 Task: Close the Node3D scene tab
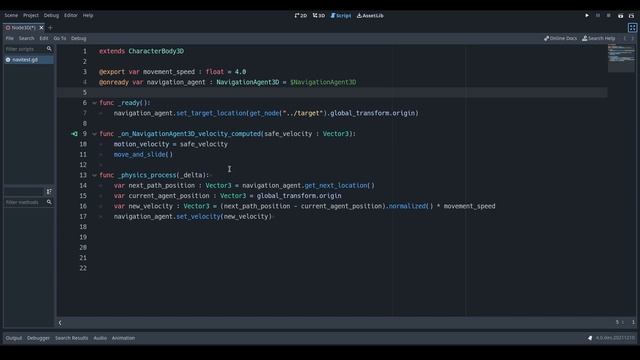coord(41,28)
